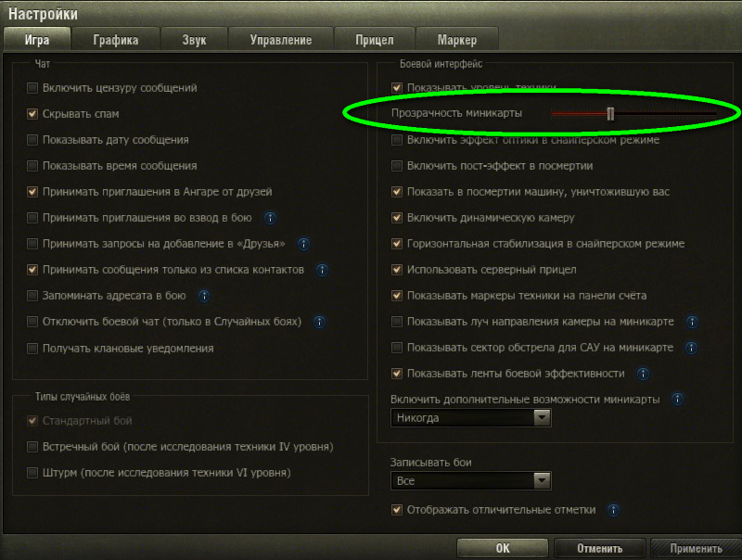Toggle horizontal stabilization in sniper mode
Image resolution: width=742 pixels, height=560 pixels.
pyautogui.click(x=397, y=244)
